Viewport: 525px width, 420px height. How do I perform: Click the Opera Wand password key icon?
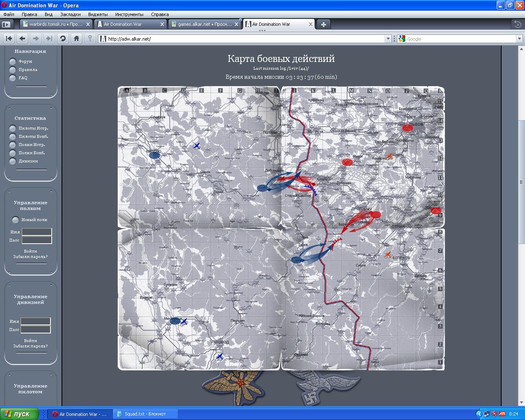pyautogui.click(x=90, y=39)
